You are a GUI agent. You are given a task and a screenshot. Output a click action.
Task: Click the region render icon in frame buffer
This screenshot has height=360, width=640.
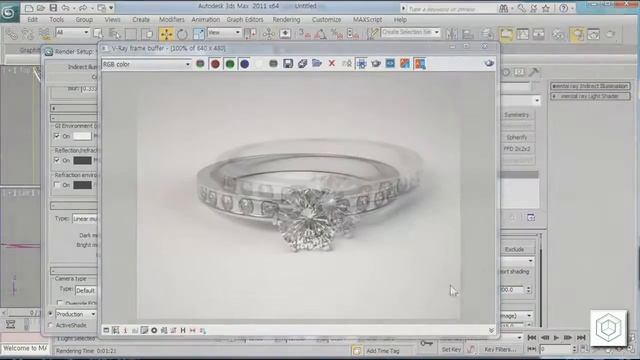[x=390, y=64]
